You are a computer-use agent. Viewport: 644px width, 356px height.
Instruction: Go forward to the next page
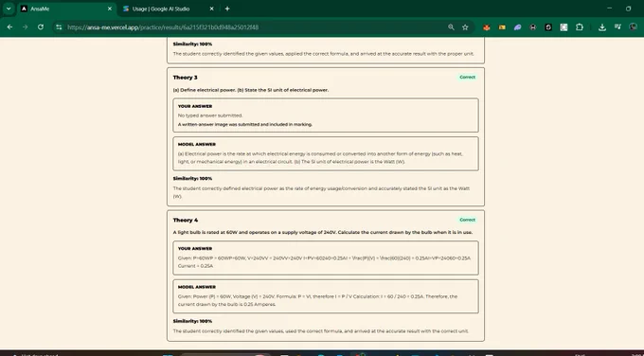[25, 27]
